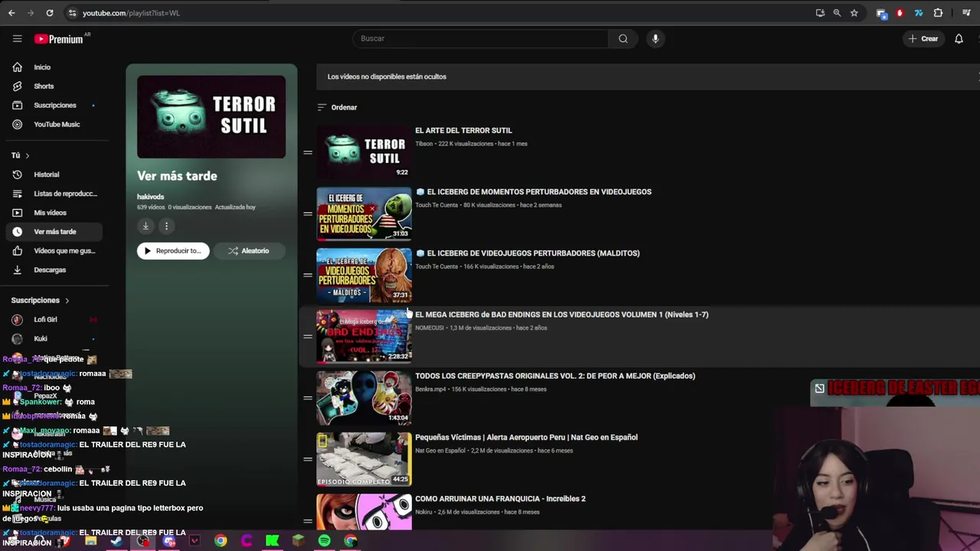Image resolution: width=980 pixels, height=551 pixels.
Task: Open Todos los Creepypastas Originales Vol. 2 title
Action: coord(555,376)
